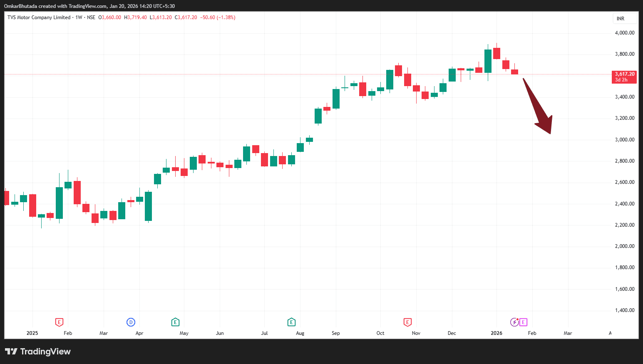The height and width of the screenshot is (364, 643).
Task: Click the 1,800.00 price axis label
Action: (x=625, y=267)
